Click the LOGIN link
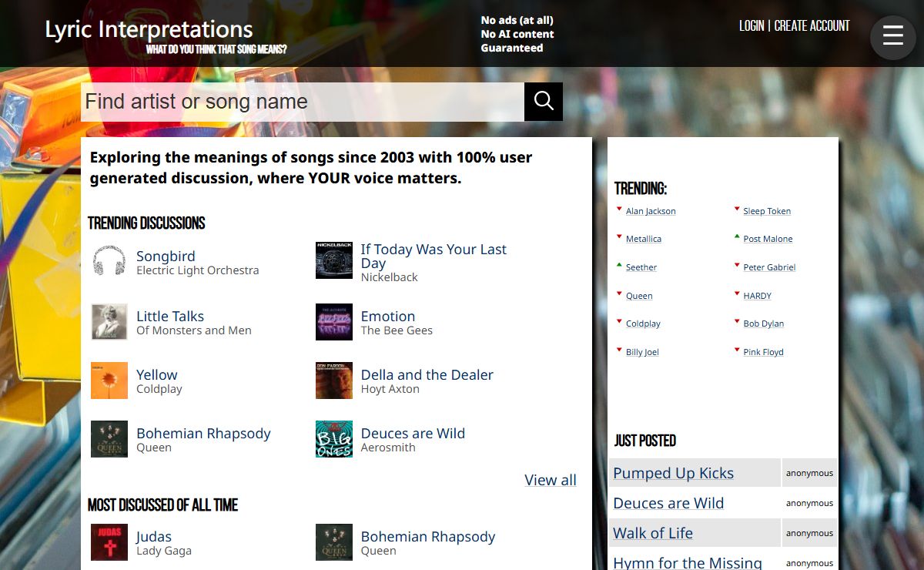This screenshot has width=924, height=570. [x=752, y=25]
